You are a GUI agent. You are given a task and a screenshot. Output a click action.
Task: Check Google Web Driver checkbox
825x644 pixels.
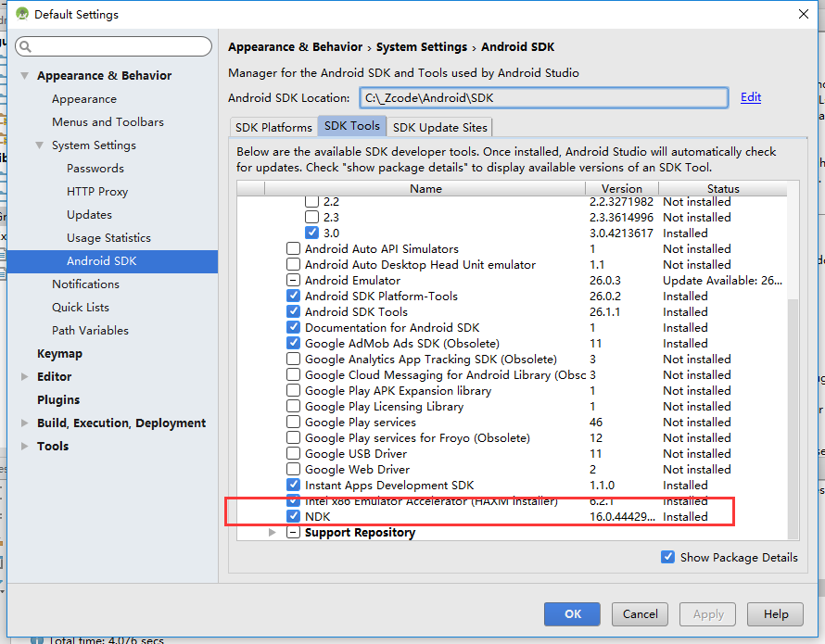coord(293,469)
